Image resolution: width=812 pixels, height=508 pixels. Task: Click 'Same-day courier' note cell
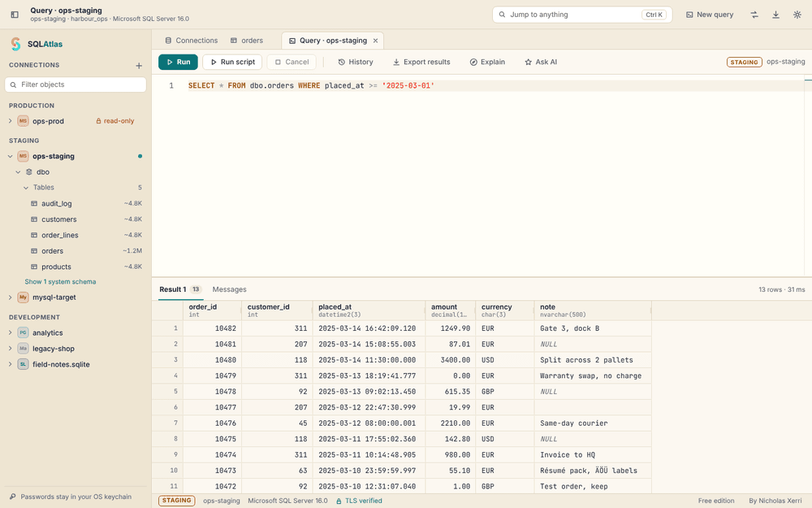pyautogui.click(x=593, y=423)
